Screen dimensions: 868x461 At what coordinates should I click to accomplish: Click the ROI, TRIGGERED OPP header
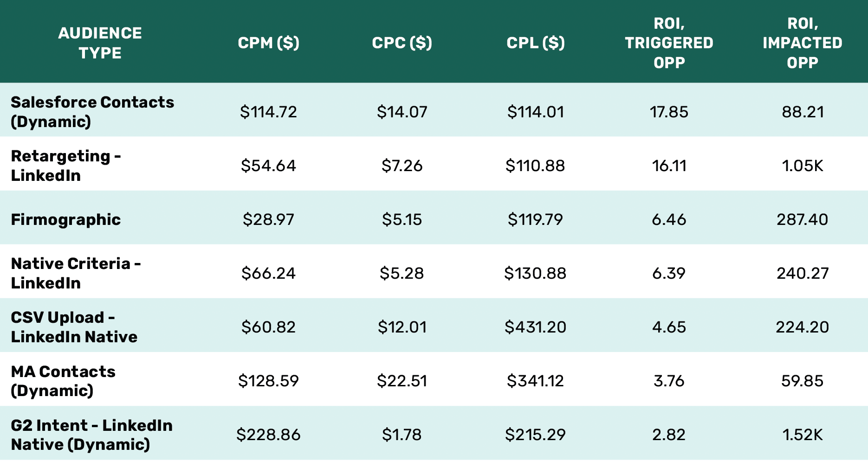(669, 43)
